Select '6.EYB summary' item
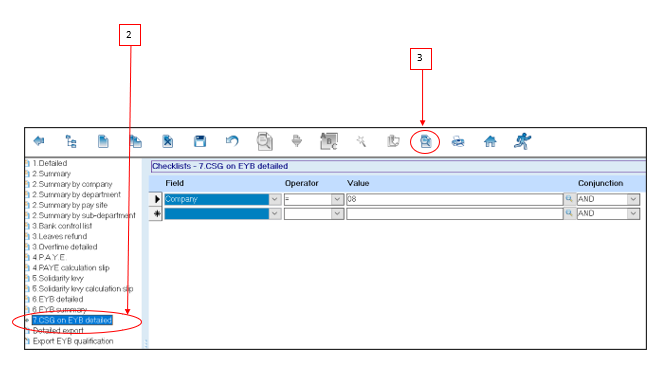Viewport: 660px width, 366px height. point(59,310)
